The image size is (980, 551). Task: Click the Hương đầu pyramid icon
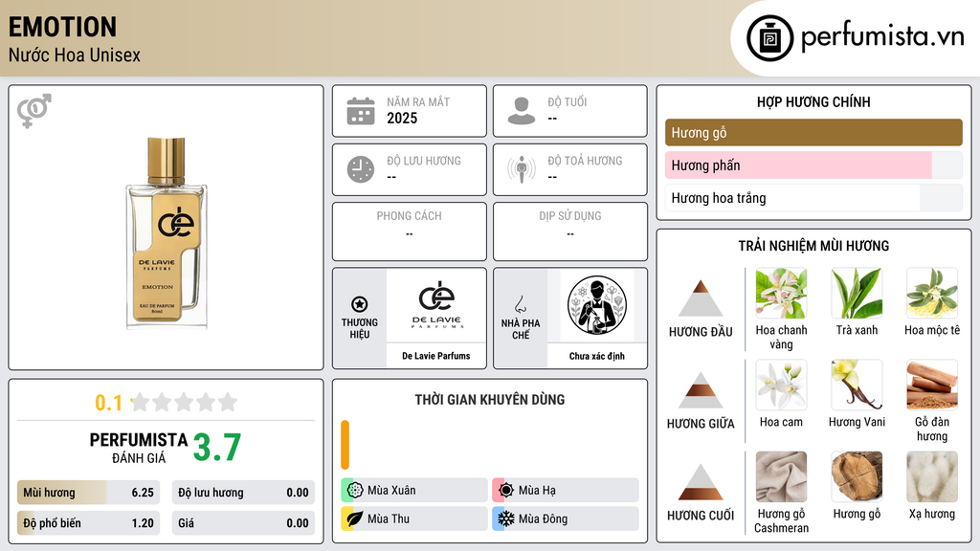coord(701,298)
